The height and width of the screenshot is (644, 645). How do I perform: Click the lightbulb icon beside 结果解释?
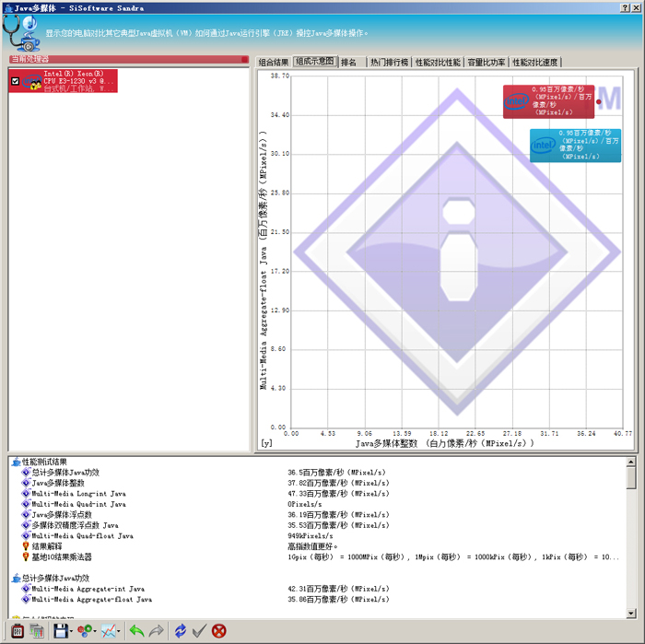point(26,546)
